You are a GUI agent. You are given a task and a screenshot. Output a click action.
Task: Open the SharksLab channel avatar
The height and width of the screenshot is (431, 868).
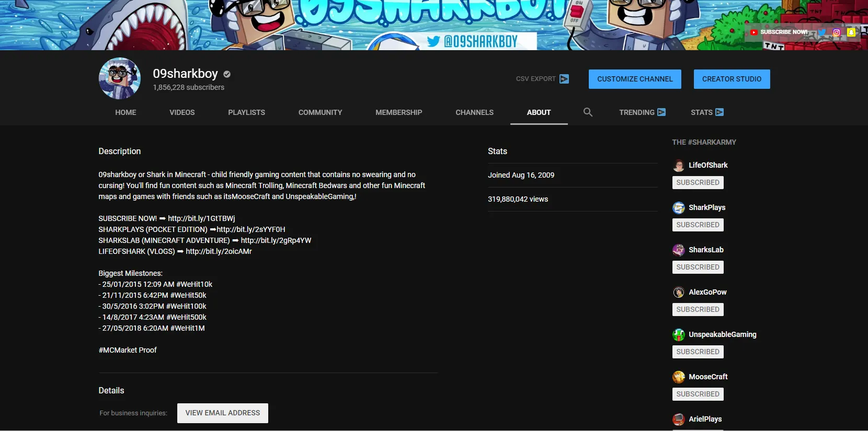(x=679, y=250)
